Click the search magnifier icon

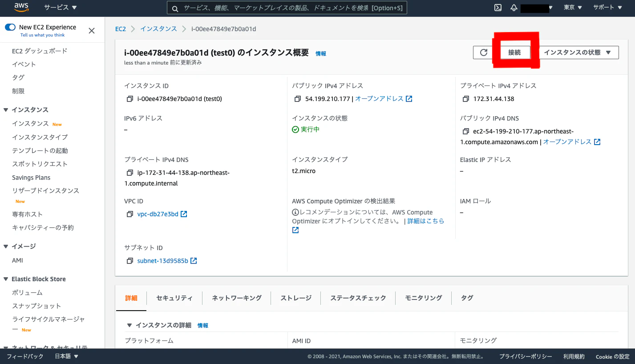coord(175,8)
